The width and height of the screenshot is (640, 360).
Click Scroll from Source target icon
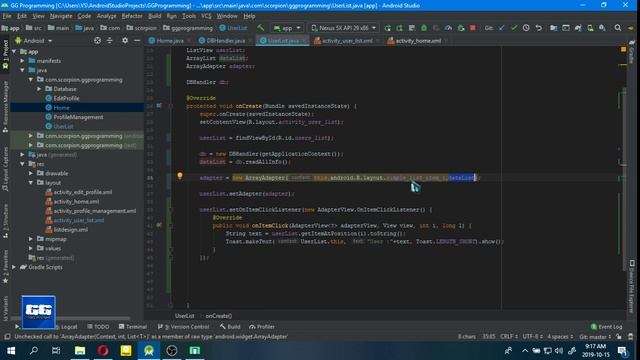pos(97,40)
